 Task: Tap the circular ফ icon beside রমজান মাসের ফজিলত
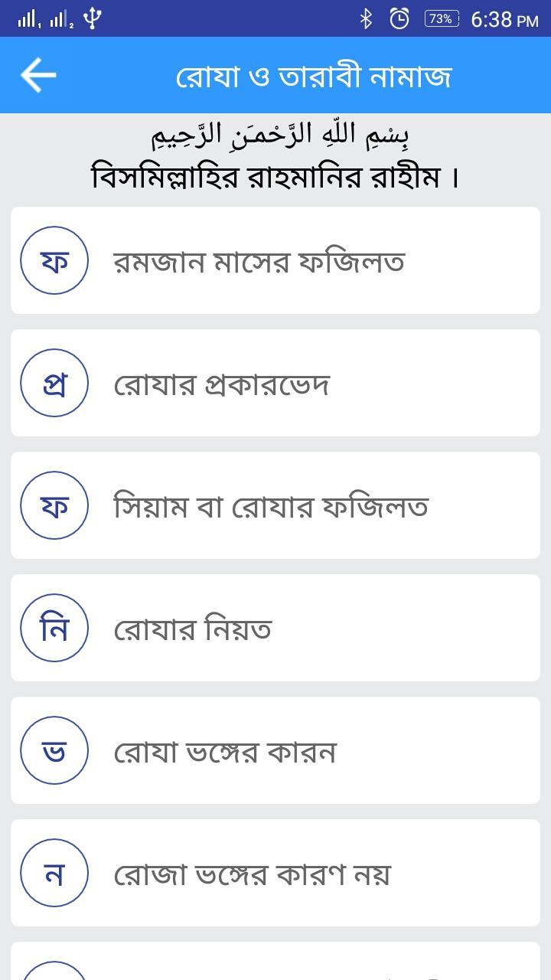54,260
